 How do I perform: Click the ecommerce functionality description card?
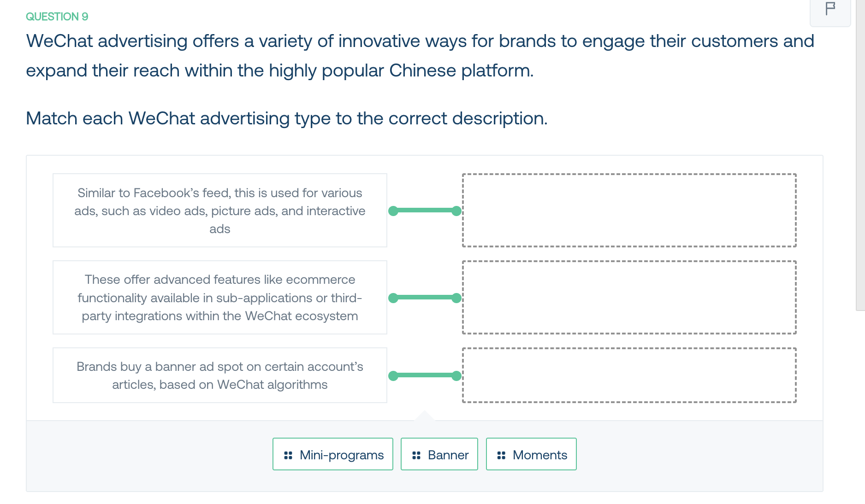[220, 297]
